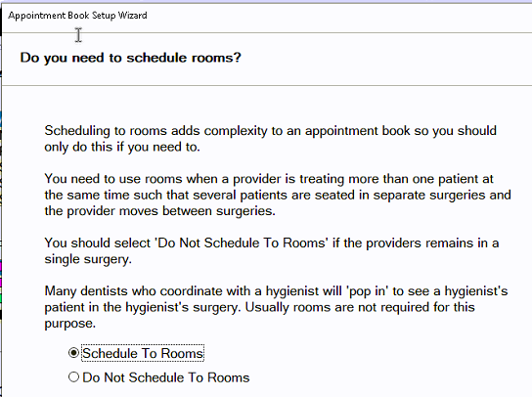Click the 'Do Not Schedule To Rooms' label text
The height and width of the screenshot is (397, 532).
point(166,377)
